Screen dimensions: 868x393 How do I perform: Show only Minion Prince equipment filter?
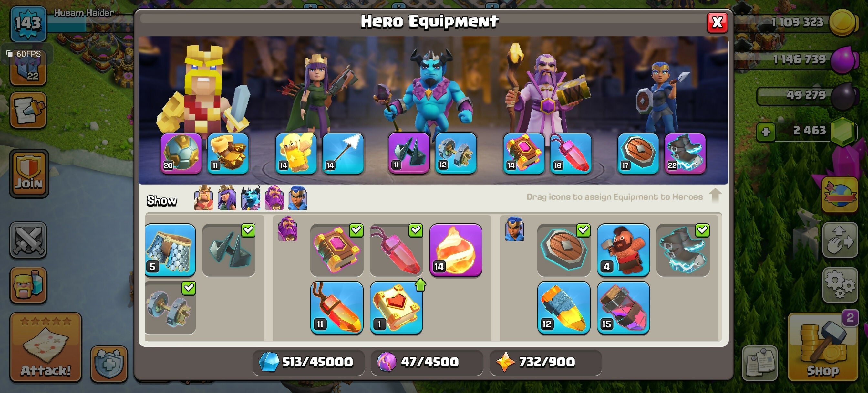(250, 198)
